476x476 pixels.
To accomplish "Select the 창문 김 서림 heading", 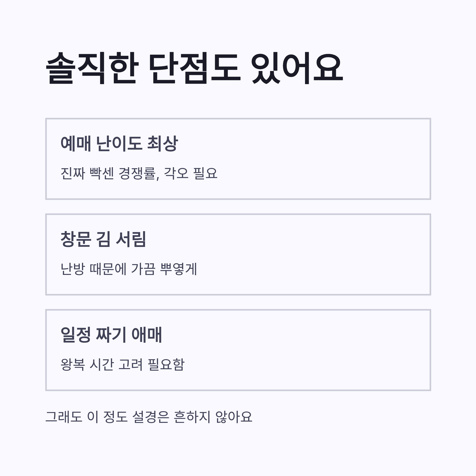I will [x=103, y=239].
